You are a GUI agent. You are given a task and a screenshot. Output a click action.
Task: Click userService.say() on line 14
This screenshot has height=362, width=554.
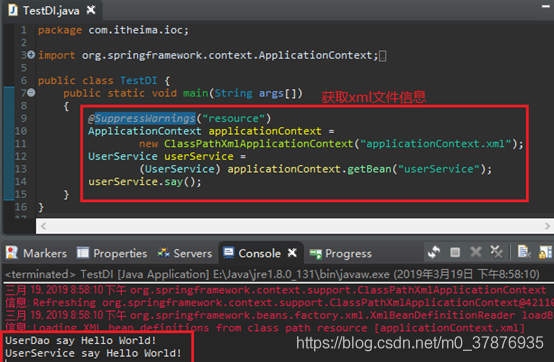tap(145, 182)
